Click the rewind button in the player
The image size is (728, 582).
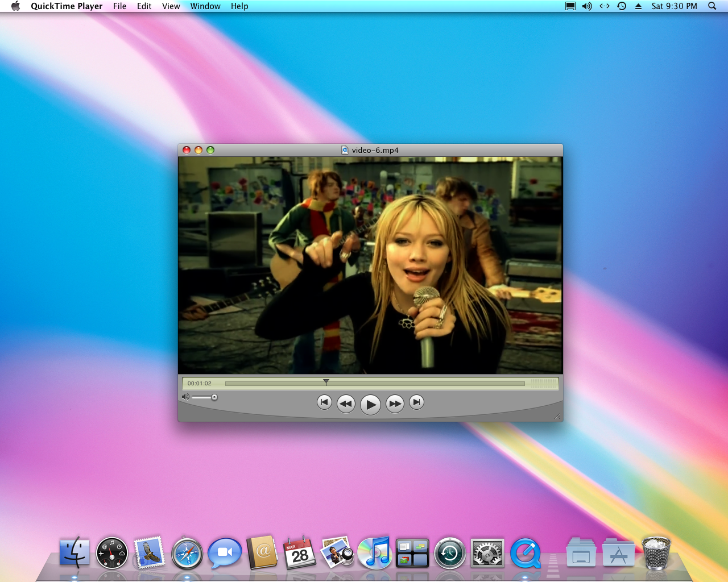[x=346, y=404]
